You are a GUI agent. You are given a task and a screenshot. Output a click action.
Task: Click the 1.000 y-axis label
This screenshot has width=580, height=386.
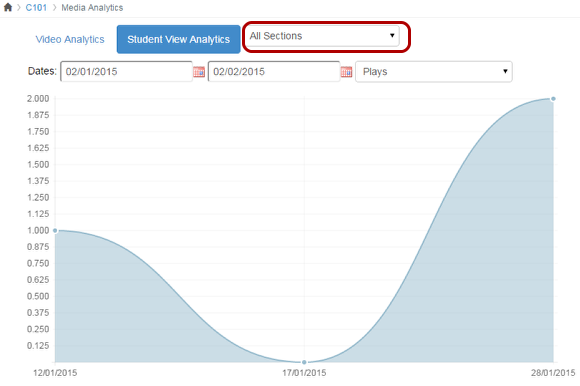(x=38, y=230)
